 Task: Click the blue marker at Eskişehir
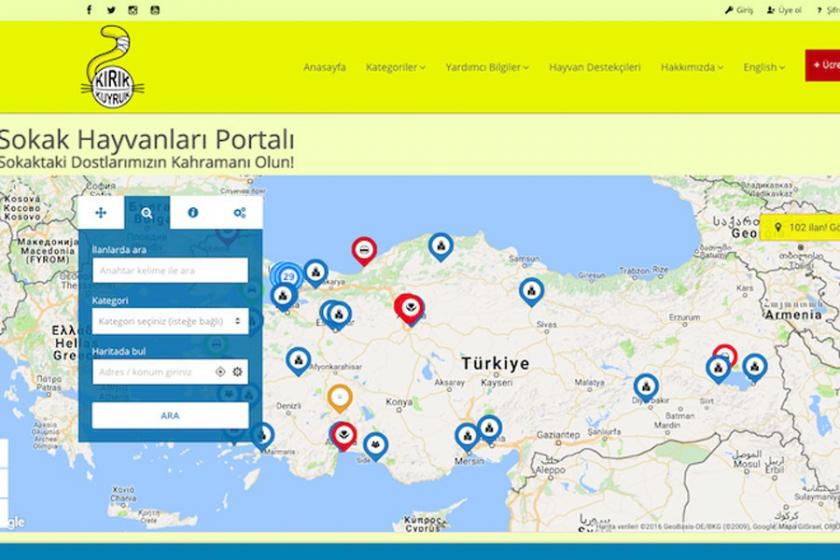pos(339,315)
